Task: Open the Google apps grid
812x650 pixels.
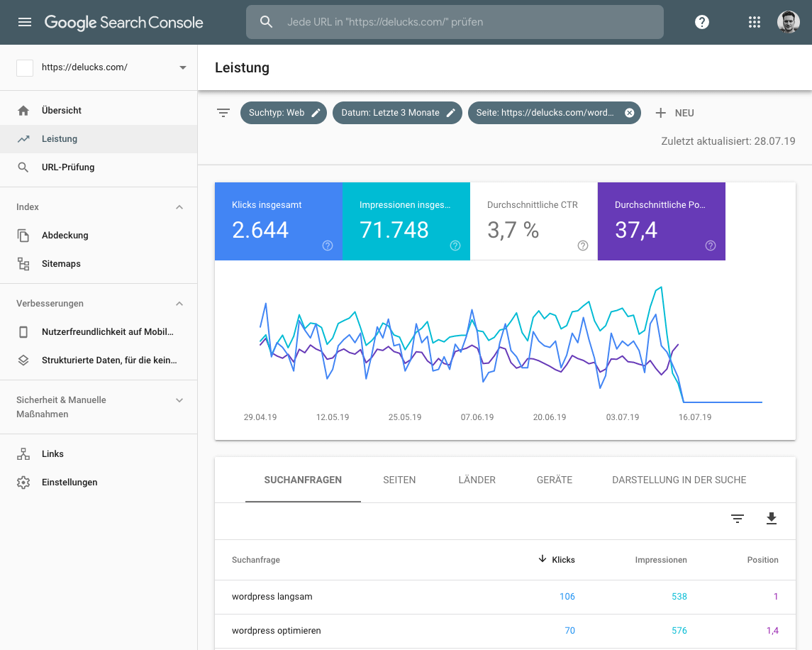Action: [x=754, y=22]
